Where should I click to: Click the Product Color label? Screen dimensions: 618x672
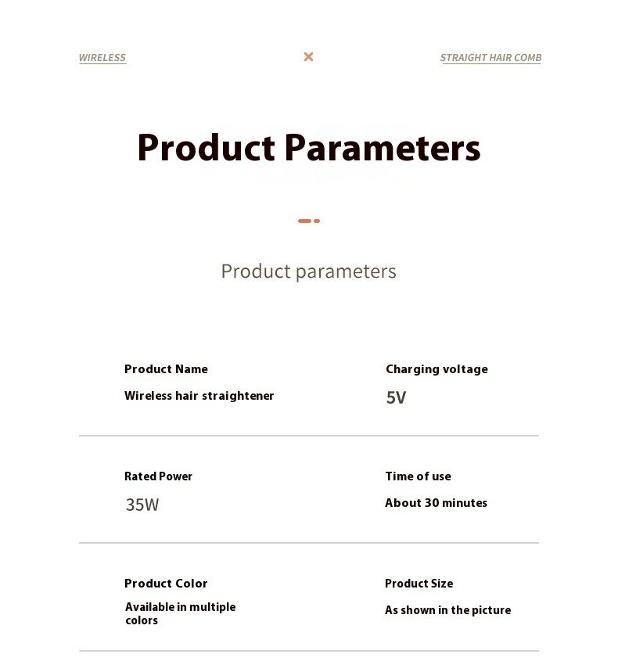point(166,584)
